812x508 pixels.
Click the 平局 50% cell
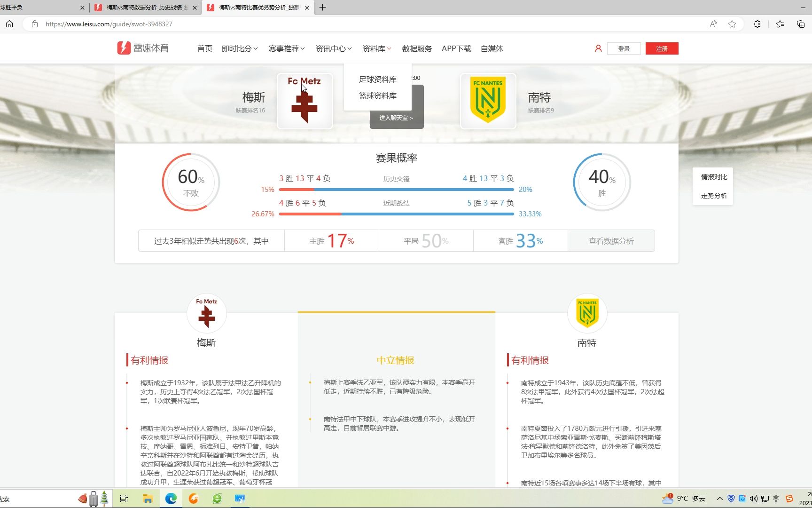pyautogui.click(x=426, y=241)
